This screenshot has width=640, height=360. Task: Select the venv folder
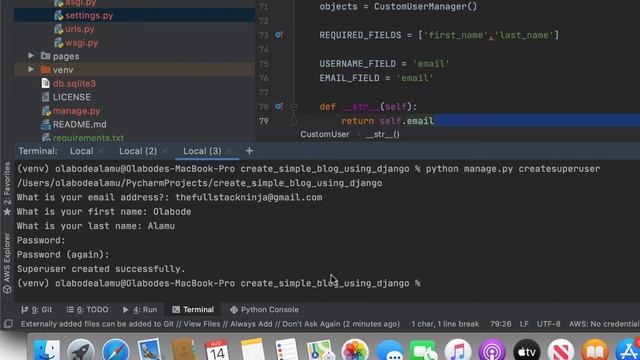point(63,70)
